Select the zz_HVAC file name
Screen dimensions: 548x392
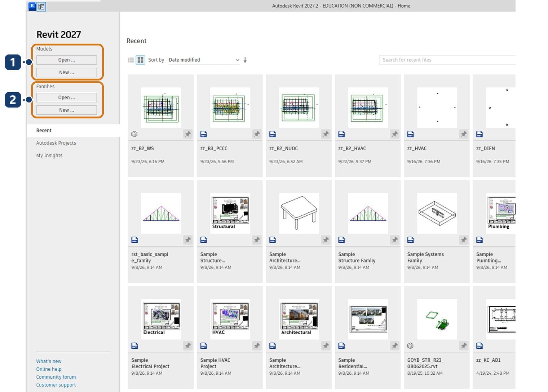(x=417, y=149)
